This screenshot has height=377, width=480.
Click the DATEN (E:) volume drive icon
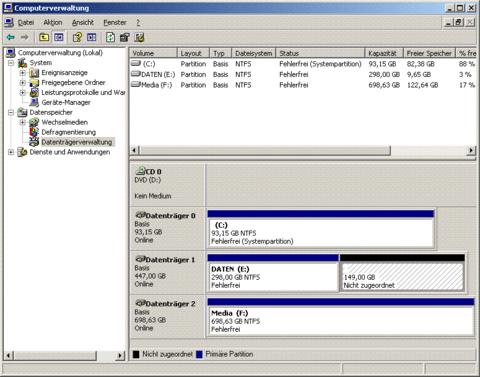point(136,74)
